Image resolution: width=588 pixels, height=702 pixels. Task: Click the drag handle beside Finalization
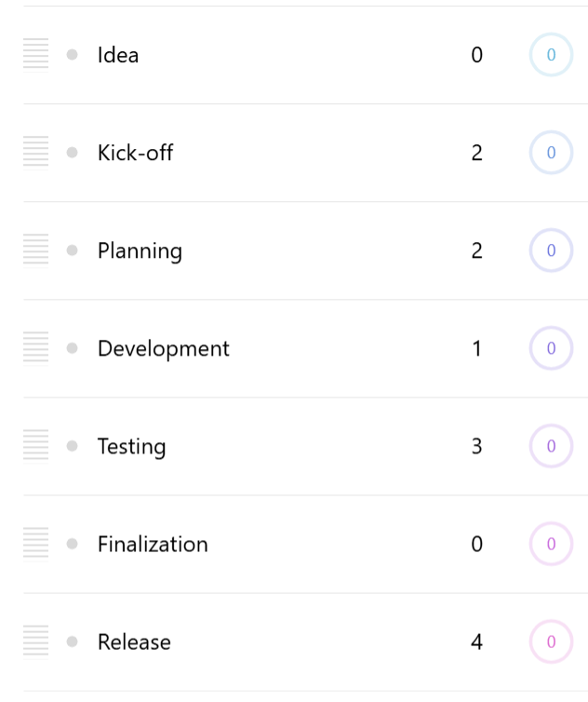point(35,544)
